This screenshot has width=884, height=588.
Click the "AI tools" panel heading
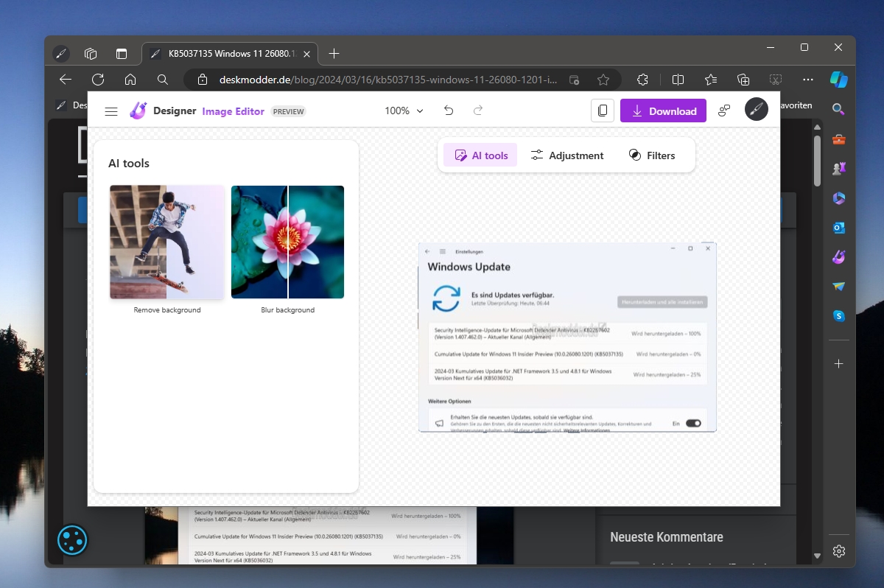[x=129, y=164]
